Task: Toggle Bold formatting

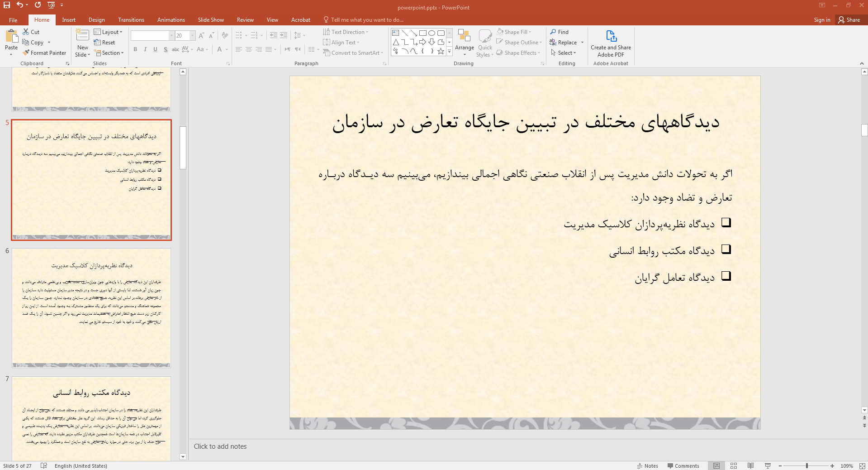Action: 135,49
